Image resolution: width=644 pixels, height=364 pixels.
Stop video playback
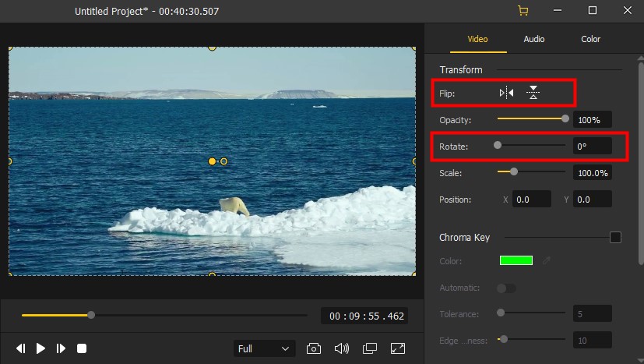pos(82,348)
